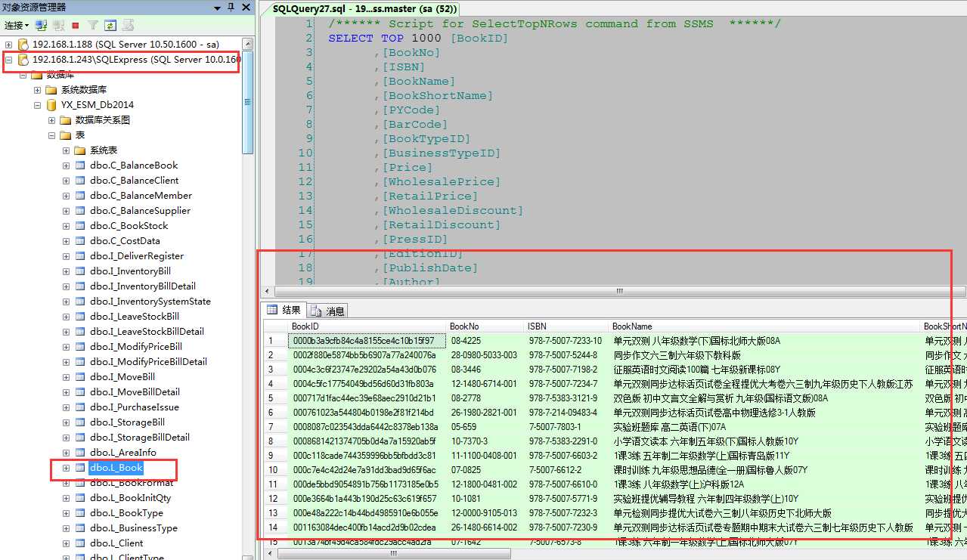This screenshot has height=560, width=967.
Task: Click the dbo.C_BalanceMember table icon
Action: click(x=80, y=196)
